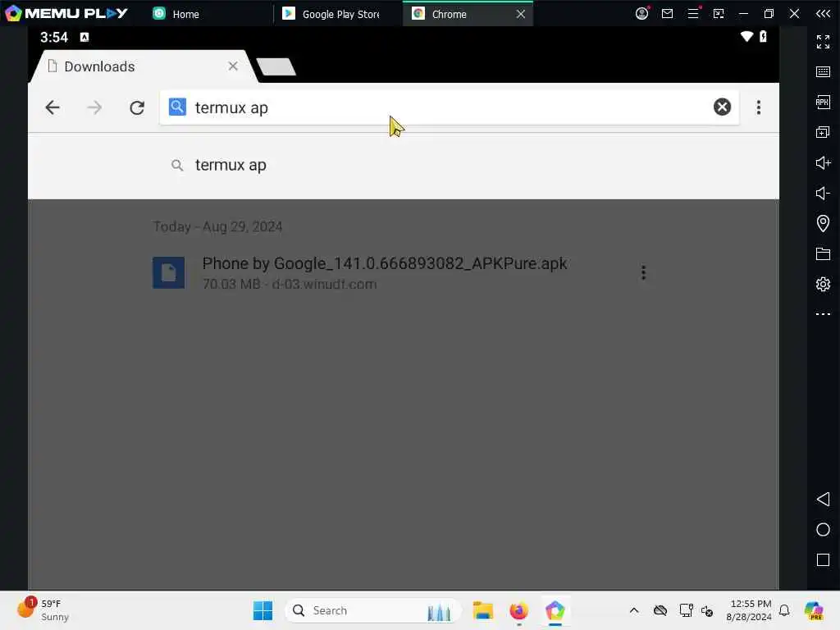This screenshot has height=630, width=840.
Task: Open the MEmu account profile
Action: 641,13
